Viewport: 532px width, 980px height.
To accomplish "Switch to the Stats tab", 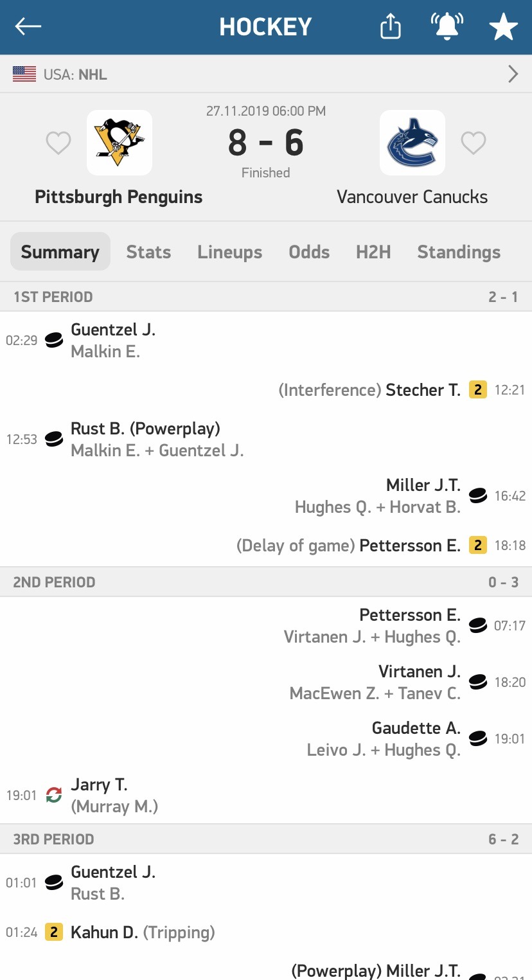I will tap(148, 252).
